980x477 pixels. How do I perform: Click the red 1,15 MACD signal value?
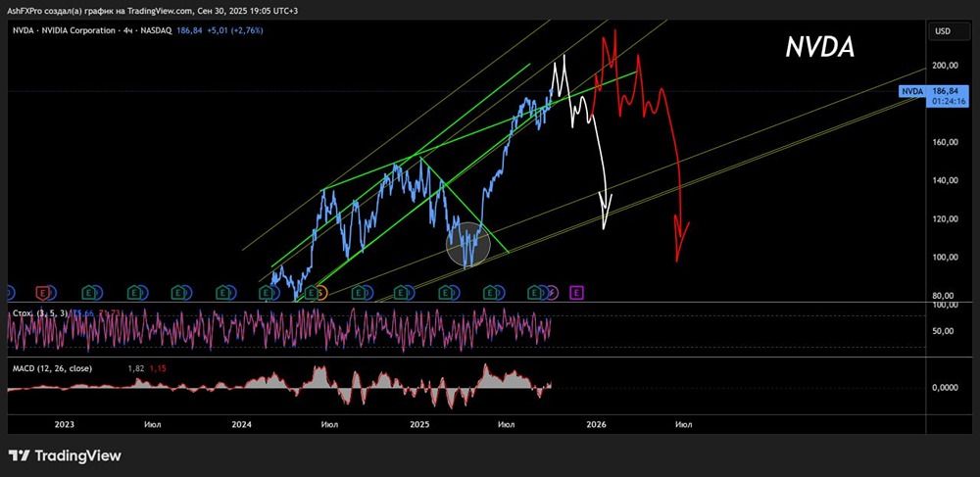tap(158, 368)
